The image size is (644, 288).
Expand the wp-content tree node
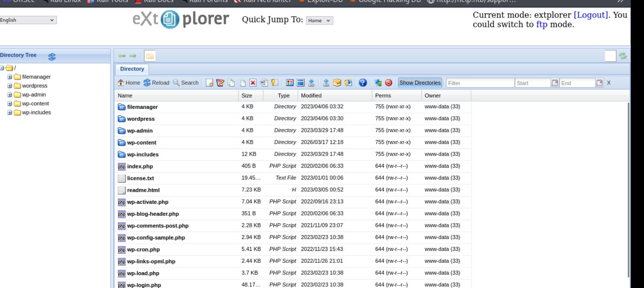click(10, 104)
